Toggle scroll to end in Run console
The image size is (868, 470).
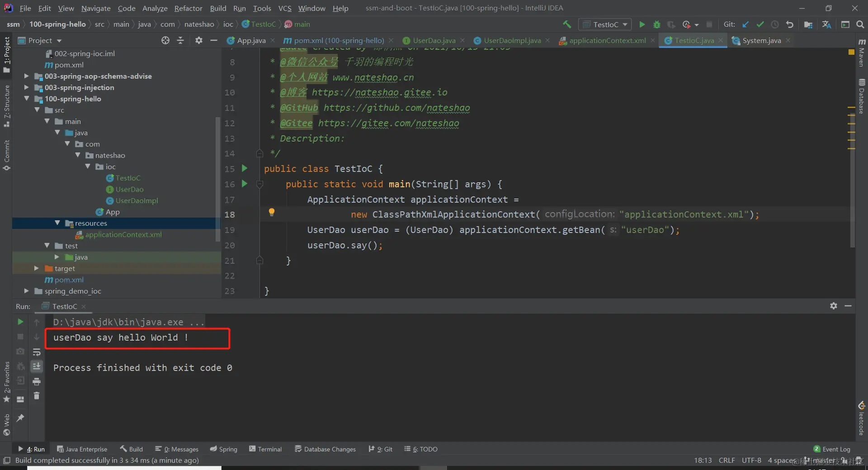click(37, 366)
